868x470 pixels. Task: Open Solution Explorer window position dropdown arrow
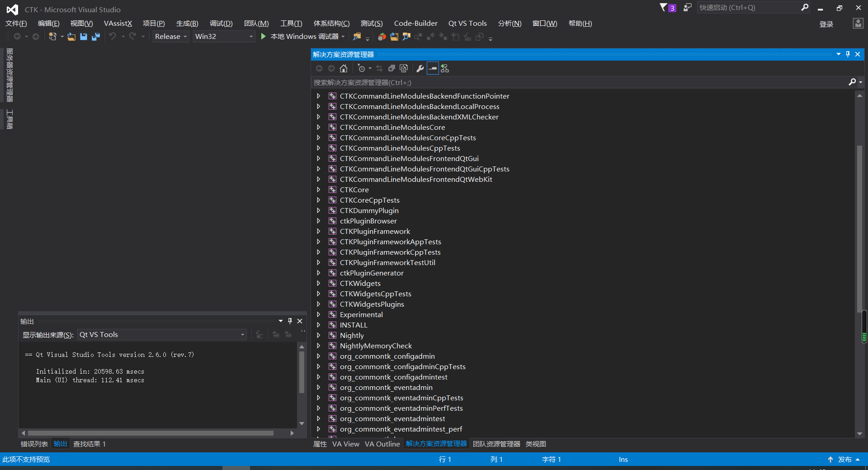coord(838,54)
